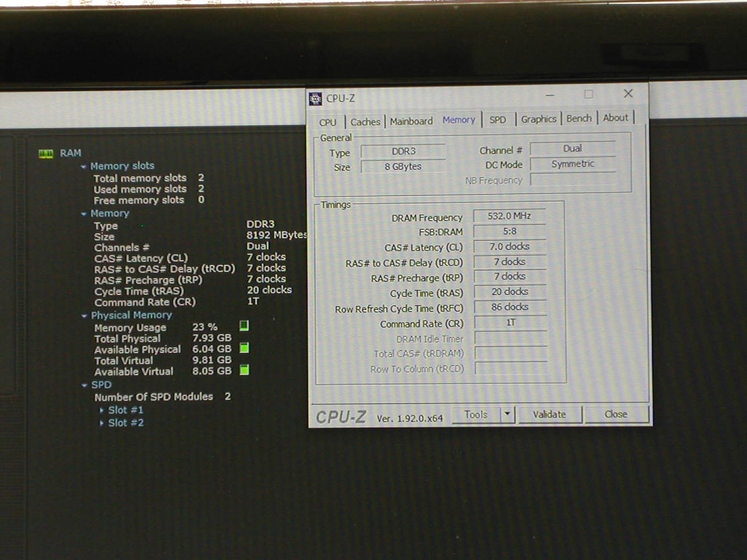The height and width of the screenshot is (560, 747).
Task: Click the empty Total CAS# (tRDRAM) field
Action: tap(511, 353)
